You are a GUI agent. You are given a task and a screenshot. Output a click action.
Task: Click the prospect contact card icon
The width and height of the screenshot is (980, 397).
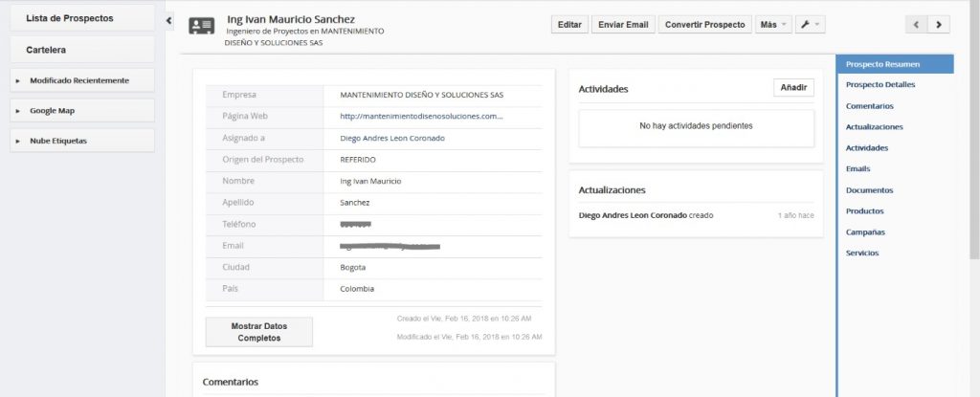point(201,26)
